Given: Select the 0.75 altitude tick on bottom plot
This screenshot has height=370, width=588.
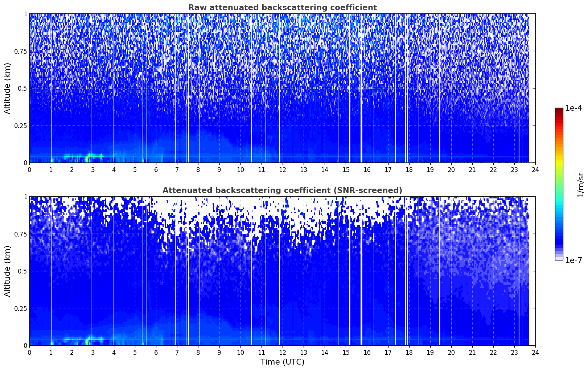Looking at the screenshot, I should click(21, 234).
